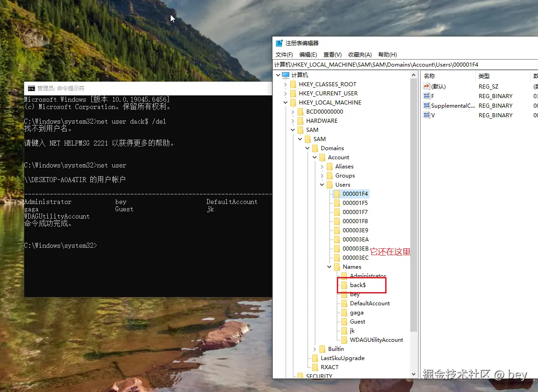Screen dimensions: 538x392
Task: Click the binary icon next to V value
Action: [426, 115]
